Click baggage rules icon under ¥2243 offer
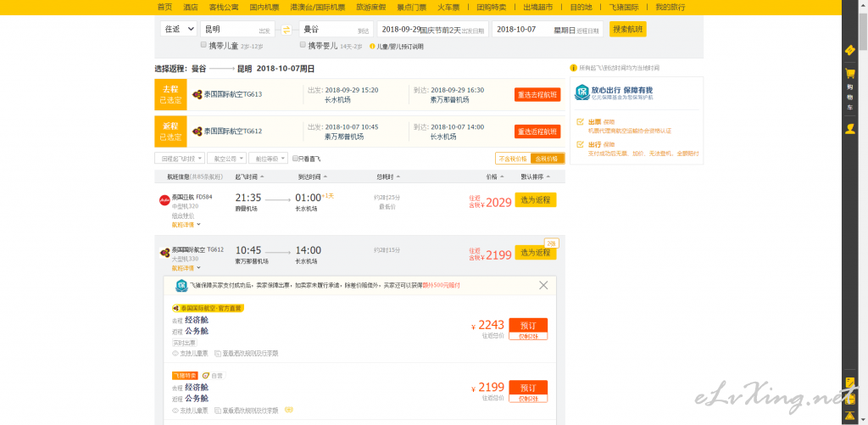The width and height of the screenshot is (868, 425). point(218,353)
